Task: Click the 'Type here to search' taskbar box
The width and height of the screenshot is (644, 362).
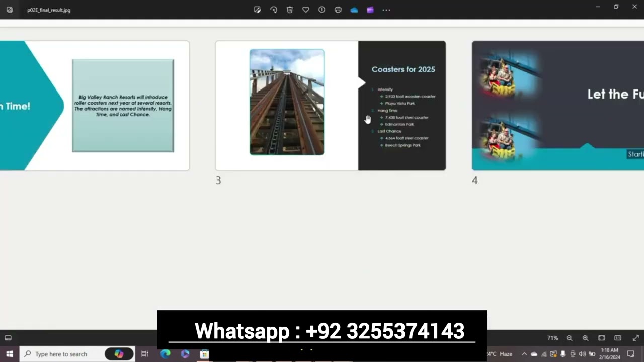Action: pos(77,354)
